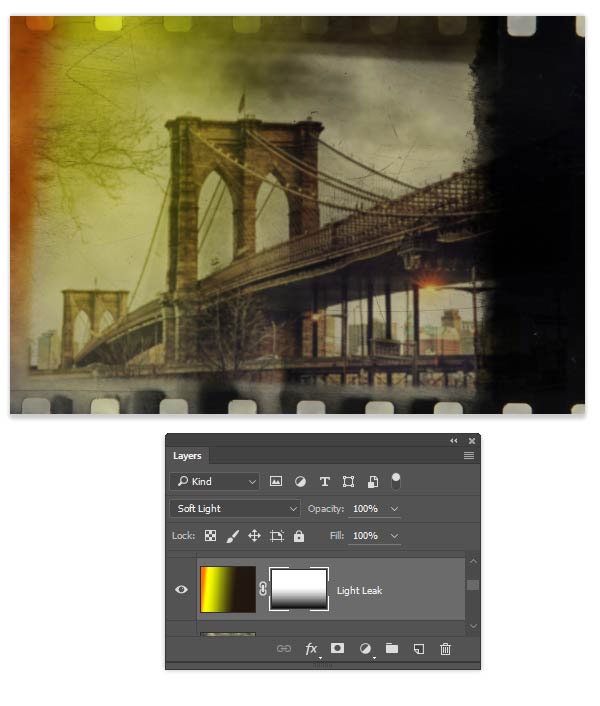Viewport: 600px width, 706px height.
Task: Click layers list scroll down arrow
Action: coord(473,626)
